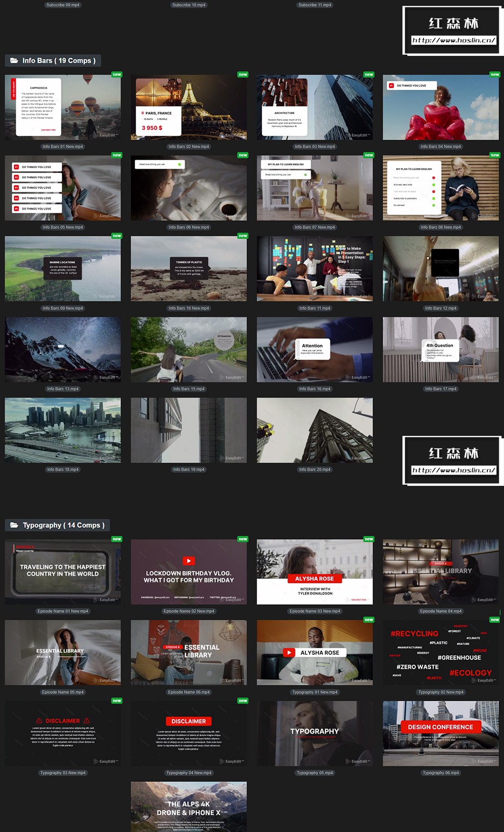Open the woman reading book Info Bars 08 thumbnail
Image resolution: width=504 pixels, height=832 pixels.
click(441, 188)
